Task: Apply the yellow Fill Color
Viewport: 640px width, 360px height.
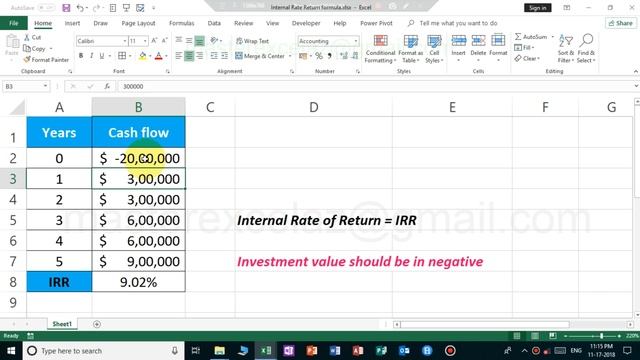Action: tap(142, 56)
